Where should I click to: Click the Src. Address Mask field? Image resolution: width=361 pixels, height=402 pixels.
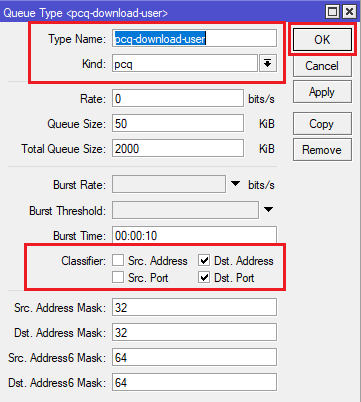pos(194,307)
